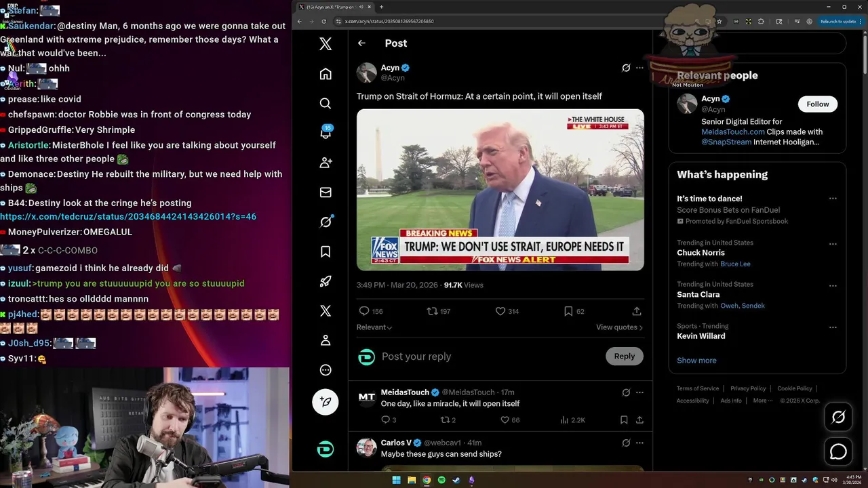The image size is (868, 488).
Task: Open three-dot menu on MeidasTouch reply
Action: click(639, 392)
